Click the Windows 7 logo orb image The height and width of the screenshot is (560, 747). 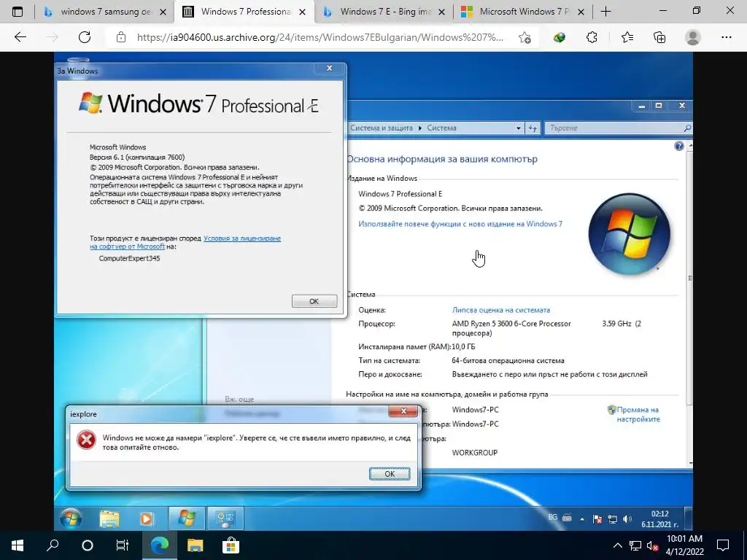pos(630,234)
